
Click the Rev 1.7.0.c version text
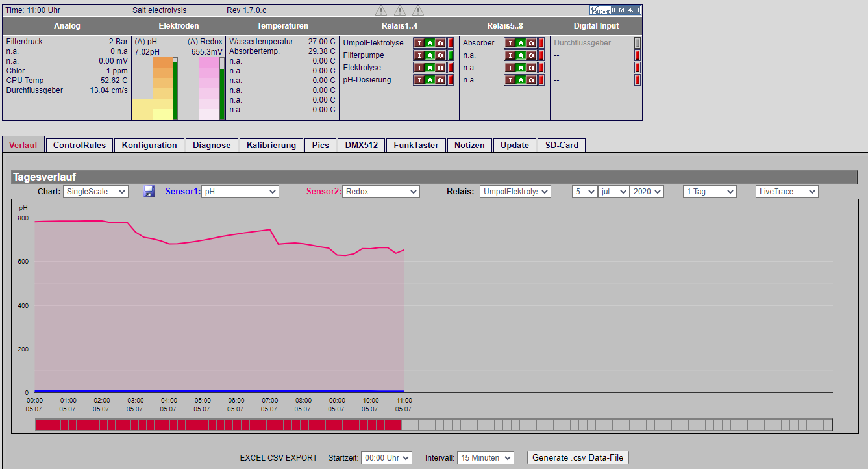pos(246,10)
